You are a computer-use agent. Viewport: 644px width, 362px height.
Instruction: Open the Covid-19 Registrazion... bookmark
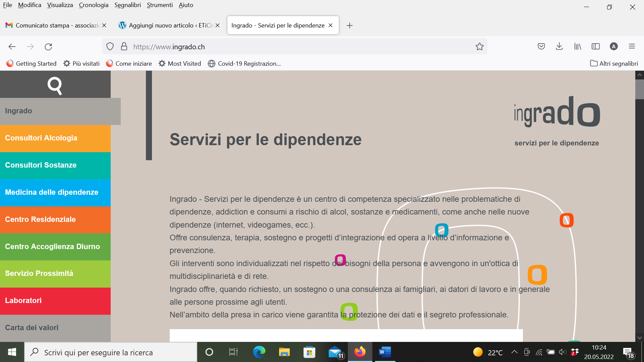tap(245, 64)
